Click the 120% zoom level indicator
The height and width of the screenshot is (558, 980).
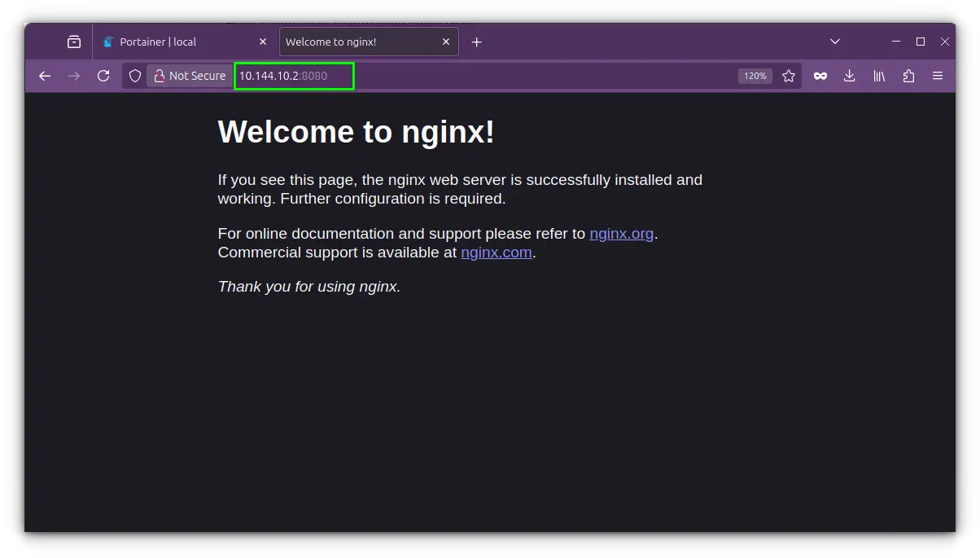[755, 76]
